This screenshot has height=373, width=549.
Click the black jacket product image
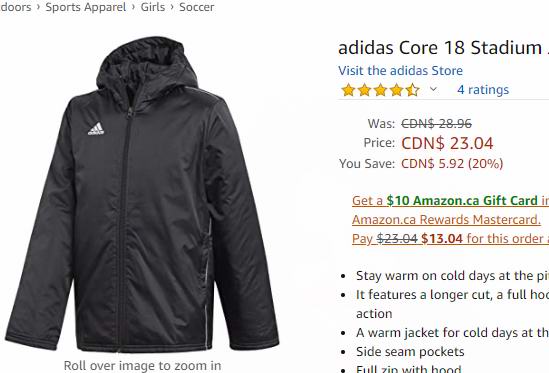[142, 194]
